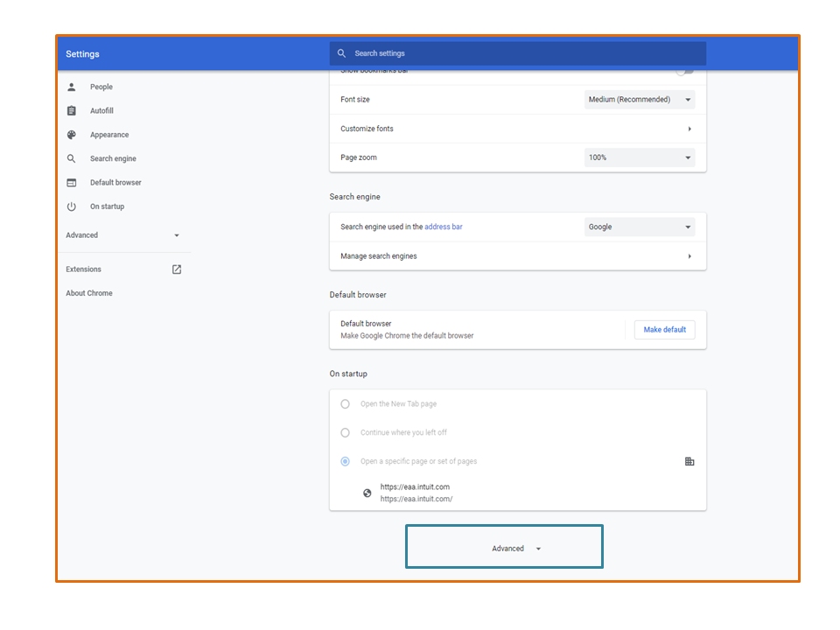This screenshot has height=630, width=840.
Task: Click the globe icon beside eaa.intuit.com
Action: 367,493
